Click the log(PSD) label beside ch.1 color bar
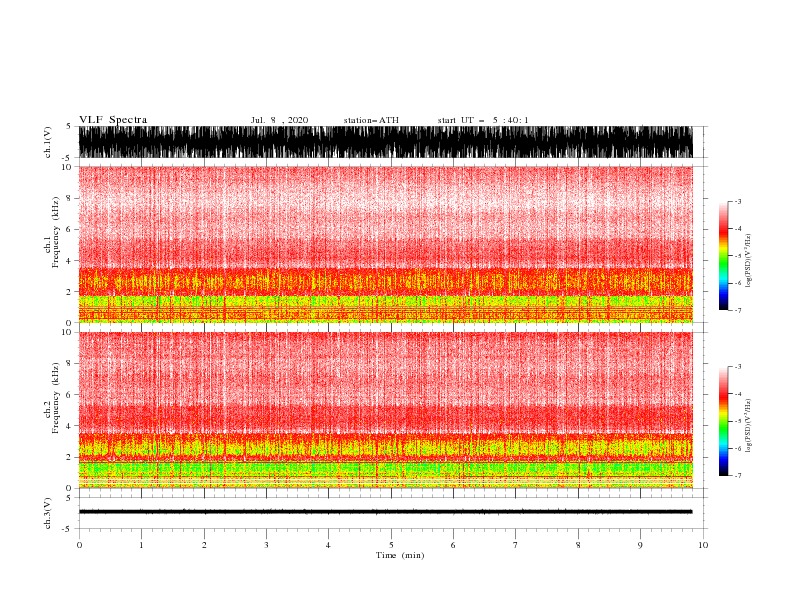This screenshot has width=792, height=612. [748, 261]
